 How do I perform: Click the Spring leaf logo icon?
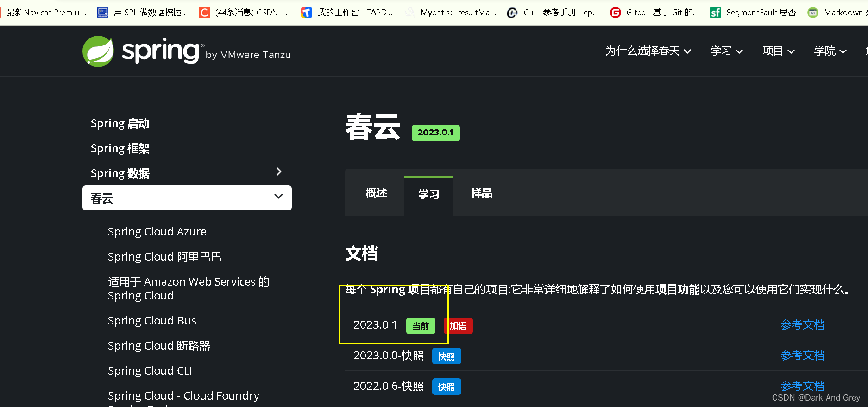click(98, 51)
